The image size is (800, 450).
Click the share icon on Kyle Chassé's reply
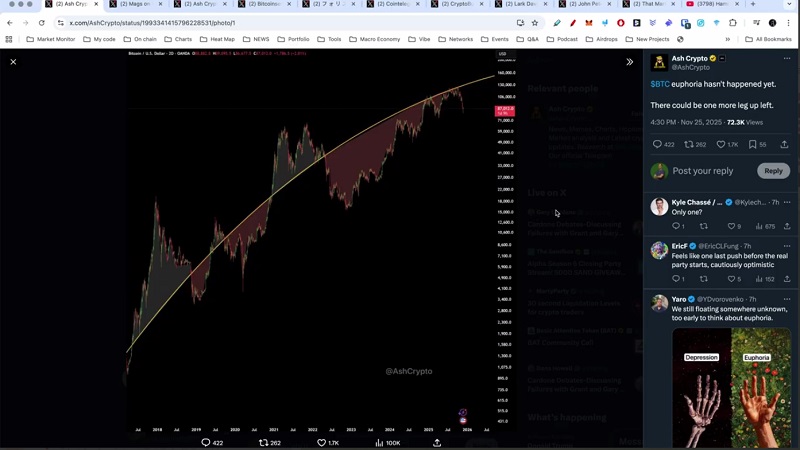(787, 226)
